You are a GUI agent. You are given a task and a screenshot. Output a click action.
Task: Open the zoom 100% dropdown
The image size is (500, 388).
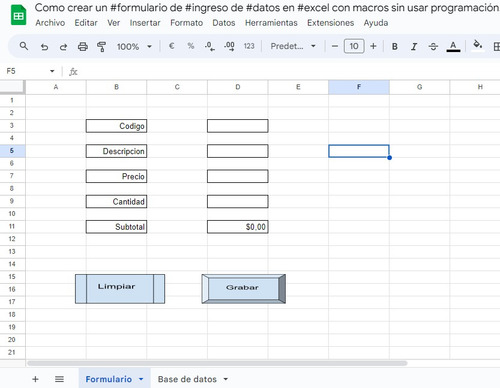click(134, 46)
